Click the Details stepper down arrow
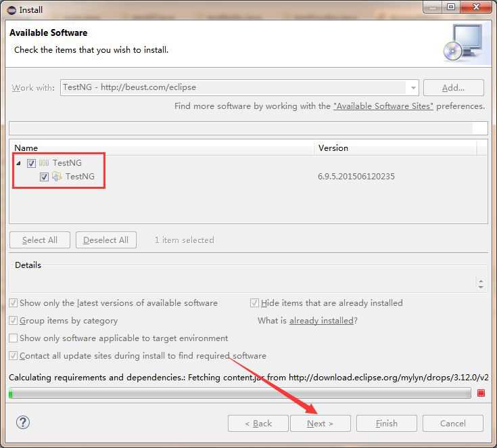Viewport: 497px width, 448px height. click(481, 287)
